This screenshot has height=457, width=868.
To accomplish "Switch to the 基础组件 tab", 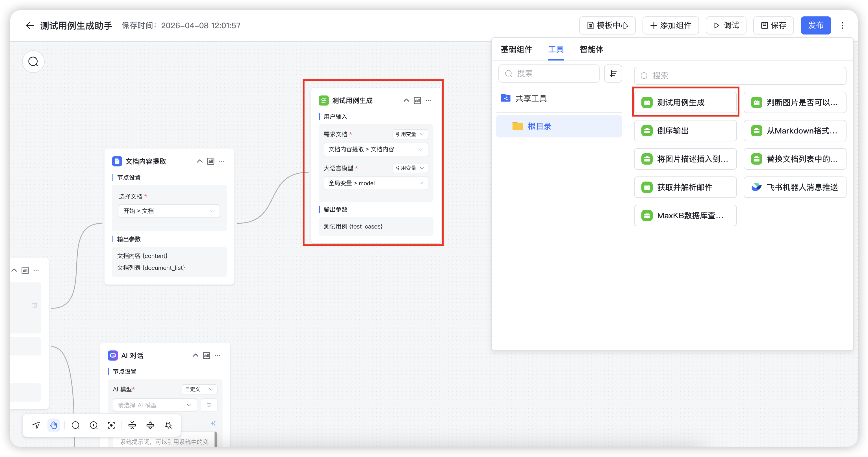I will coord(516,49).
